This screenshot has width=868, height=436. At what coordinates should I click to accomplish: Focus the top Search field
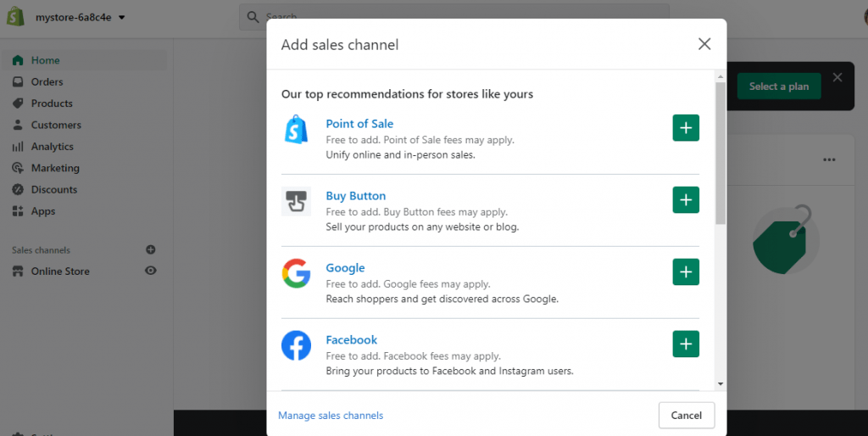click(454, 17)
